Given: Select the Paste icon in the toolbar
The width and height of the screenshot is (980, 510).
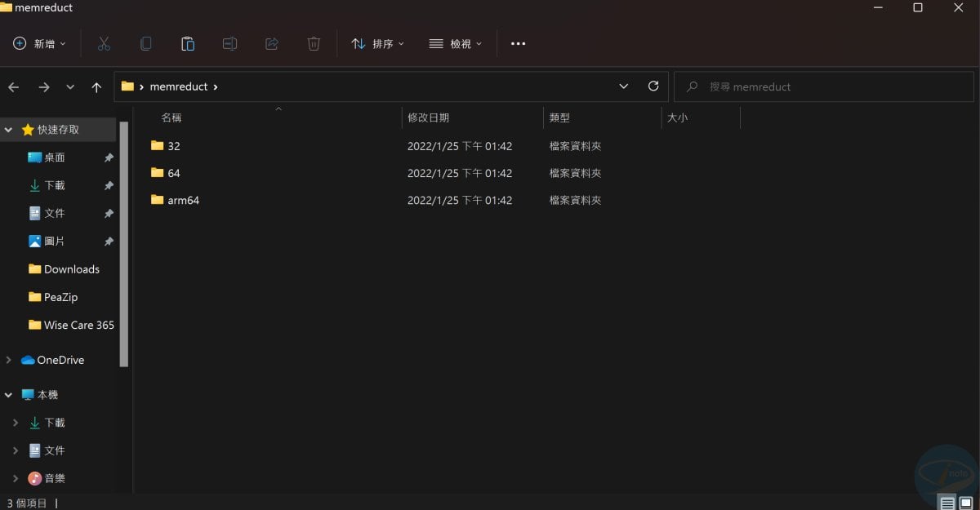Looking at the screenshot, I should point(188,43).
